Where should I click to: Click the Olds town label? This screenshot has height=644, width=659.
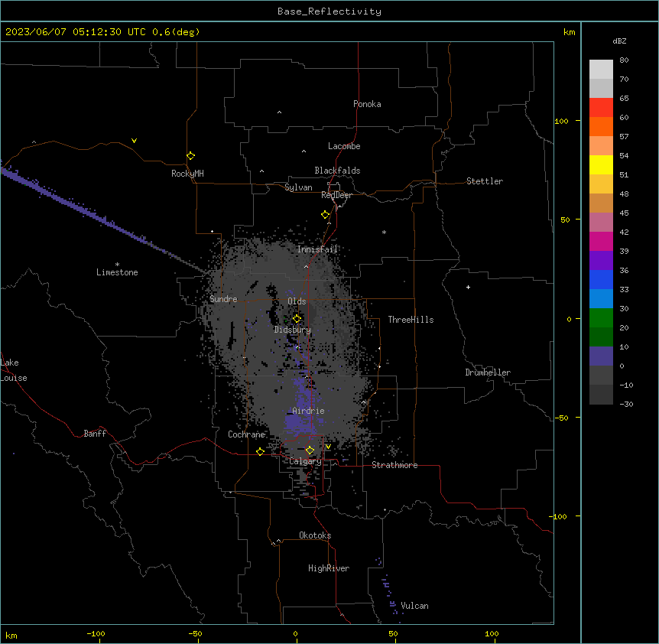[297, 301]
